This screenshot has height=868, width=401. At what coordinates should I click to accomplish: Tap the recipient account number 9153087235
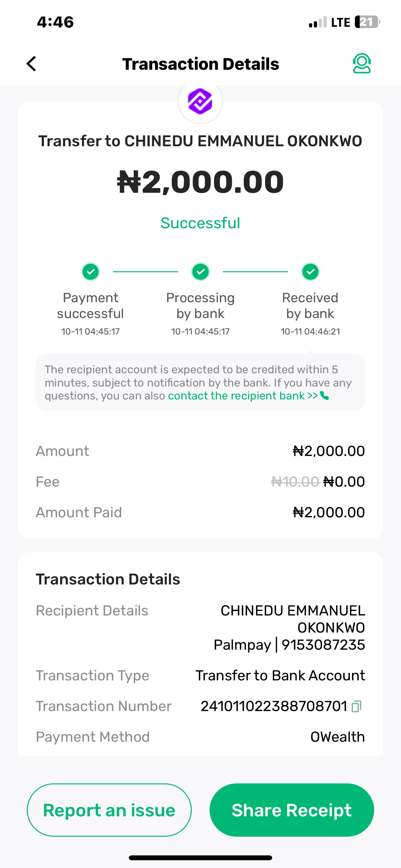pos(323,645)
